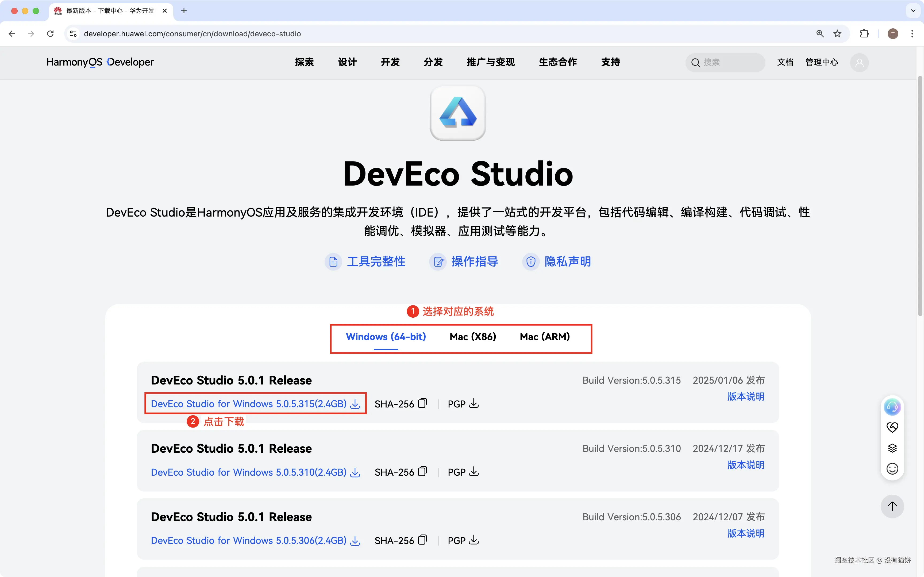Screen dimensions: 924x577
Task: Open the AI assistant floating icon
Action: click(892, 407)
